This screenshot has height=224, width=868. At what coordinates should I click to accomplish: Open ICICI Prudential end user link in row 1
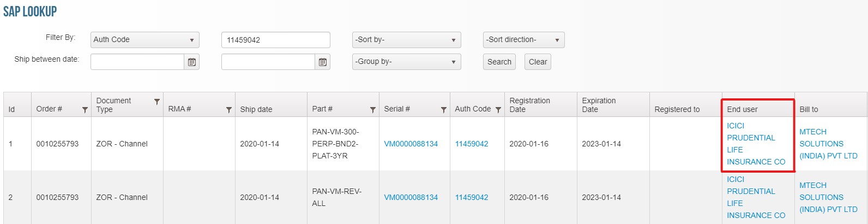(x=756, y=144)
